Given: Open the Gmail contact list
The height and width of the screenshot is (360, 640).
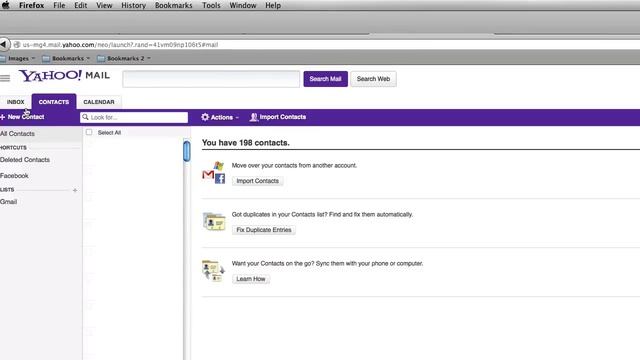Looking at the screenshot, I should (x=9, y=202).
